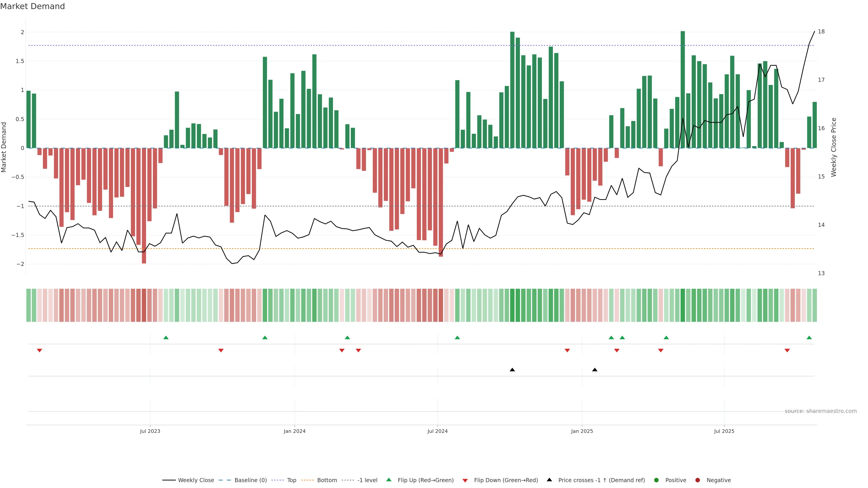The image size is (868, 488).
Task: Click the last green flip-up triangle marker
Action: click(809, 338)
